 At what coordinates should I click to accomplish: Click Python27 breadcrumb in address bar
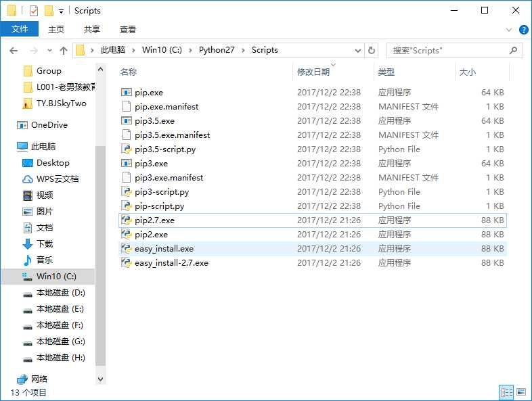click(x=217, y=50)
